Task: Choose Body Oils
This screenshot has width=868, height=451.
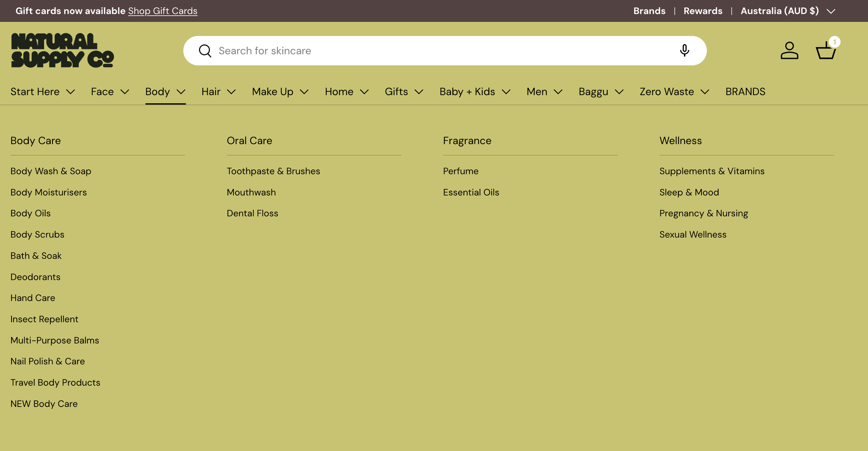Action: (x=31, y=213)
